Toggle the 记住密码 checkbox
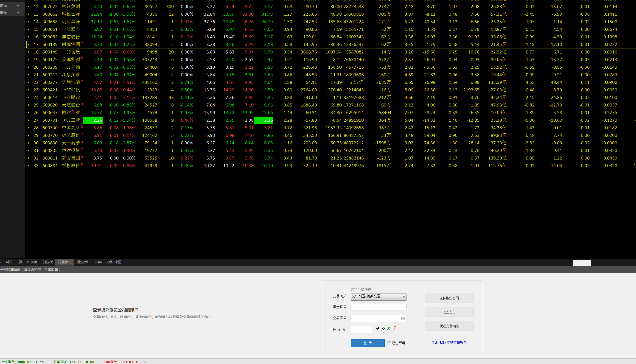 [x=389, y=343]
